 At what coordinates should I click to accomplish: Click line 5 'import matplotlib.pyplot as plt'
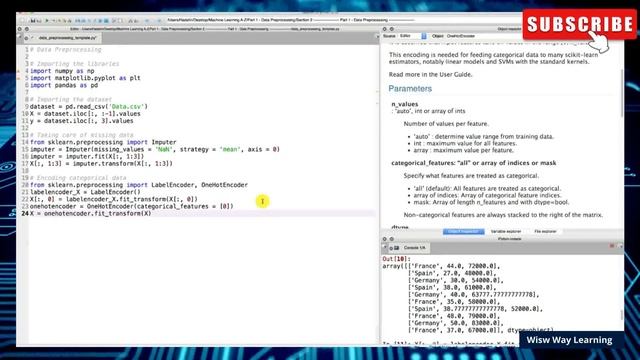tap(85, 78)
